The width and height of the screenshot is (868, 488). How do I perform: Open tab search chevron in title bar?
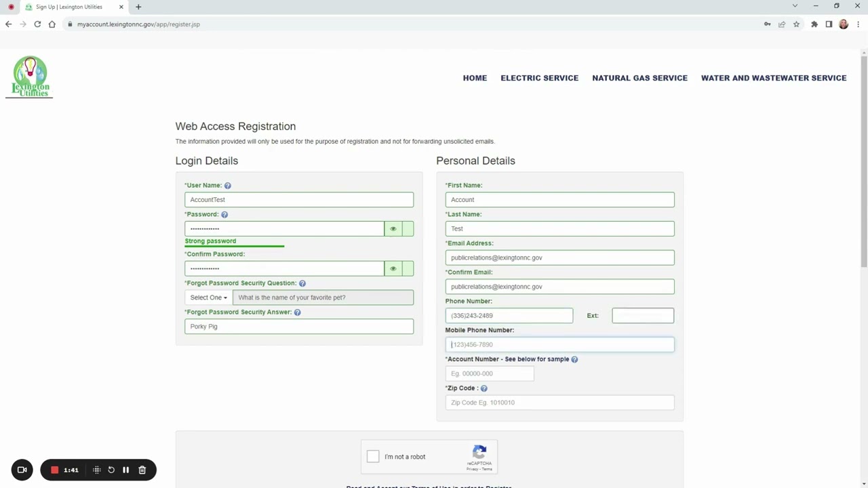coord(795,6)
